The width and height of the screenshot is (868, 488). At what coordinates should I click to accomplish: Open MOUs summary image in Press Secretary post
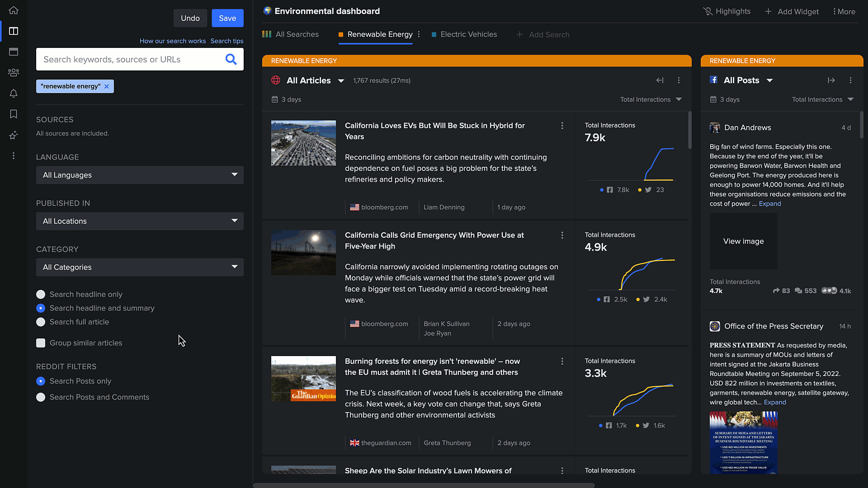pyautogui.click(x=744, y=442)
